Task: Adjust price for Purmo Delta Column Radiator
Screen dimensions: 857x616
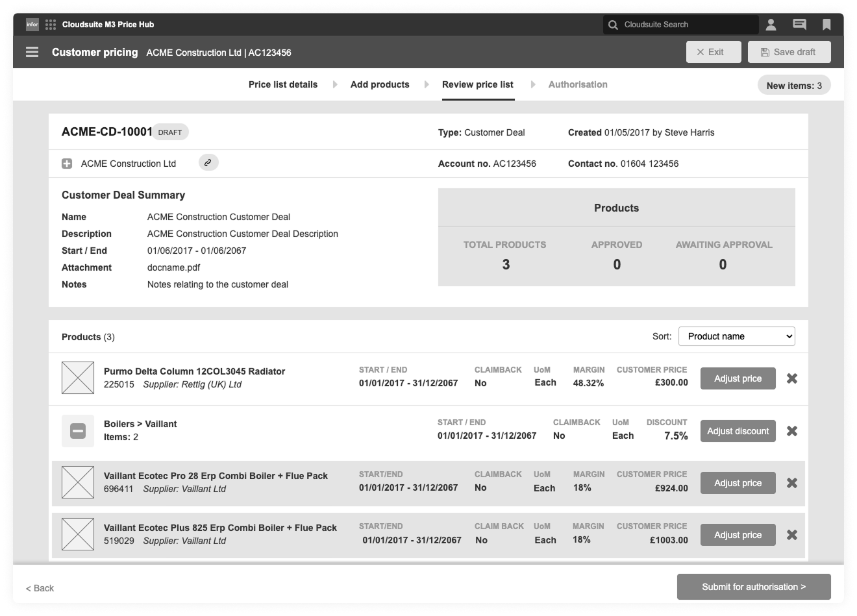Action: pos(738,378)
